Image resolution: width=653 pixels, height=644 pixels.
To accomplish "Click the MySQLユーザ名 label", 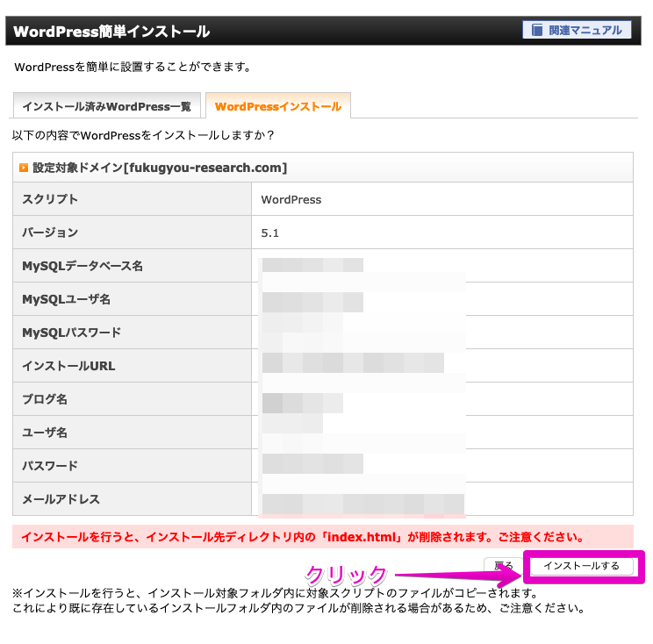I will [66, 299].
